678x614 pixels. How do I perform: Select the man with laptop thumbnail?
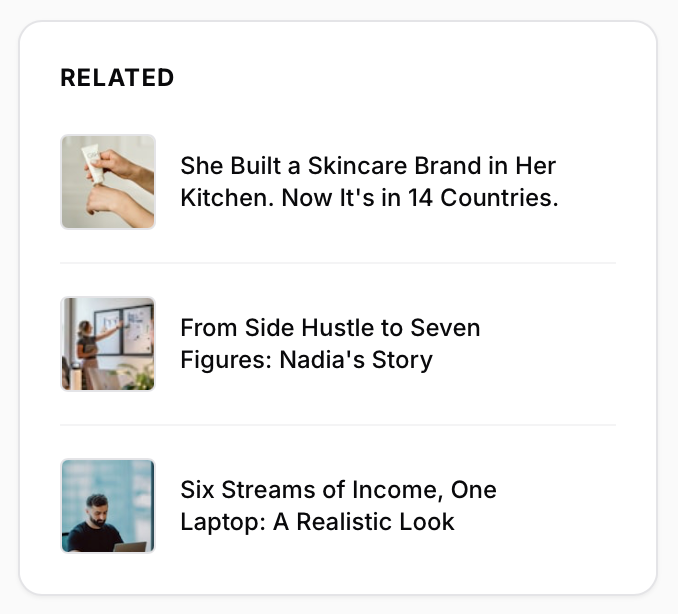pyautogui.click(x=108, y=506)
